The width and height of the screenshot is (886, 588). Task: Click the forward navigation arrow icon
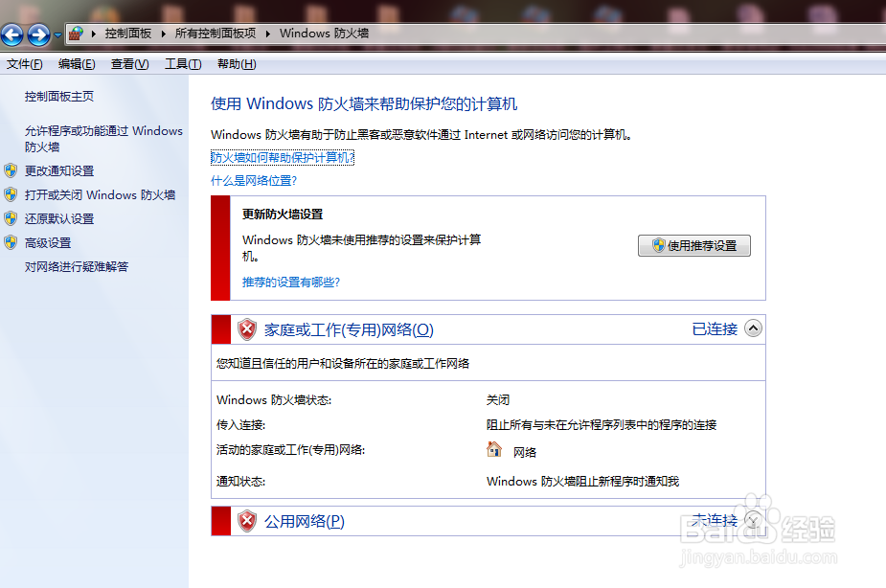38,34
